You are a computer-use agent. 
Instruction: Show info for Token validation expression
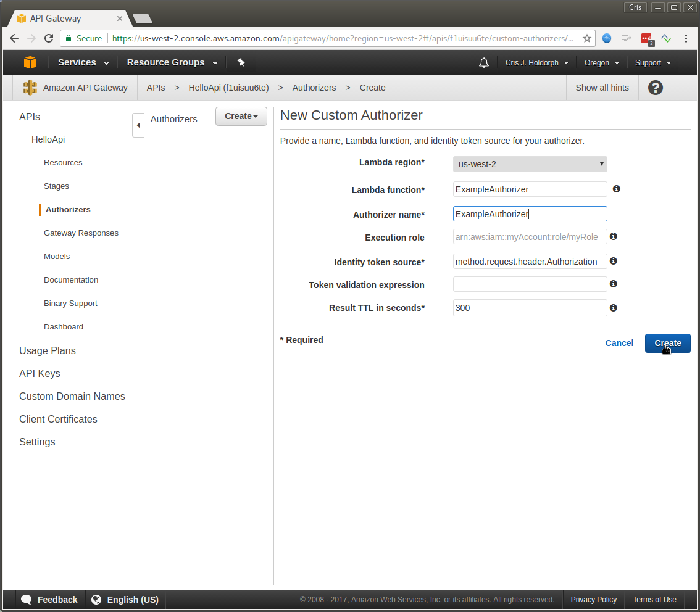[614, 284]
